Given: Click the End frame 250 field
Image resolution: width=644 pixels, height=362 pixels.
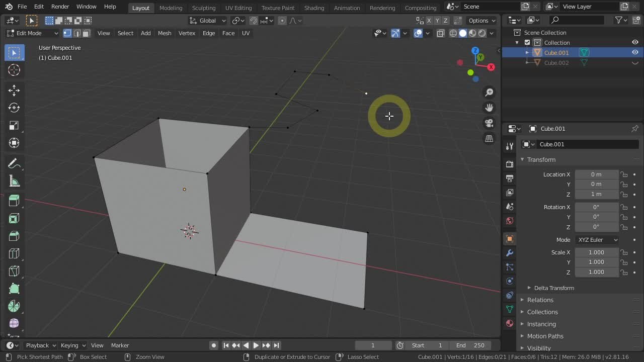Looking at the screenshot, I should pyautogui.click(x=470, y=345).
